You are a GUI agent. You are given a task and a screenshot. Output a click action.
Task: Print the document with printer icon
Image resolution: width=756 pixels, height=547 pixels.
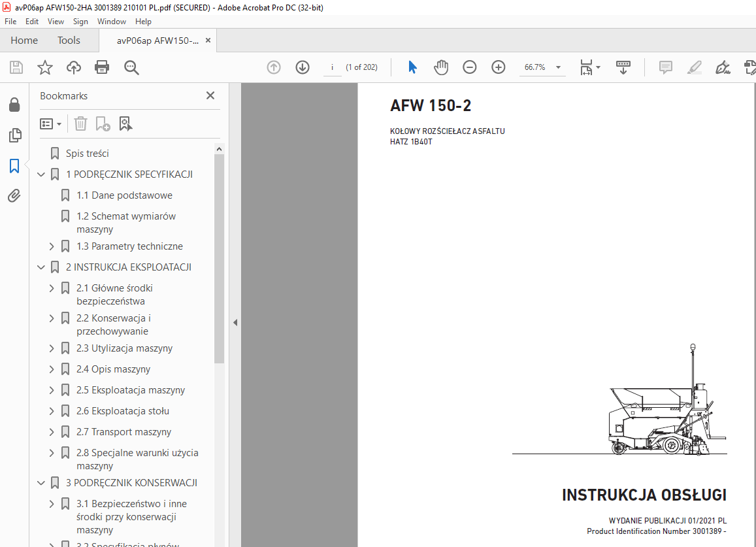pos(102,67)
